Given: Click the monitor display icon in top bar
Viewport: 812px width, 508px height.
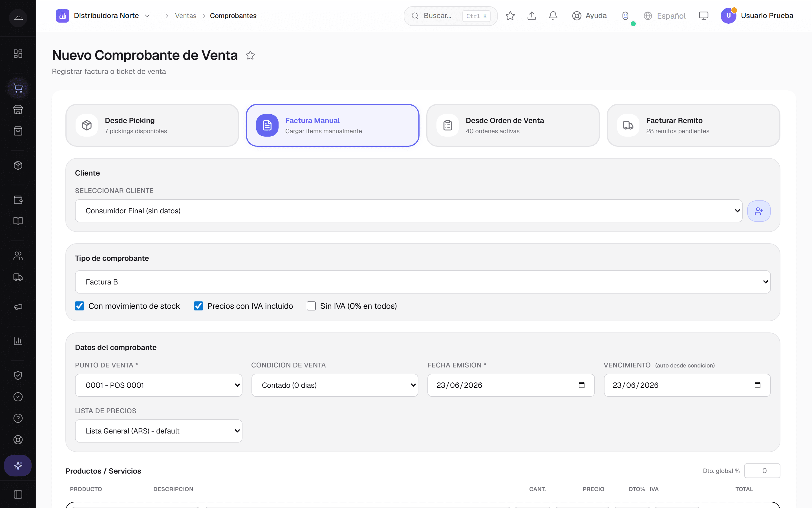Looking at the screenshot, I should tap(704, 16).
